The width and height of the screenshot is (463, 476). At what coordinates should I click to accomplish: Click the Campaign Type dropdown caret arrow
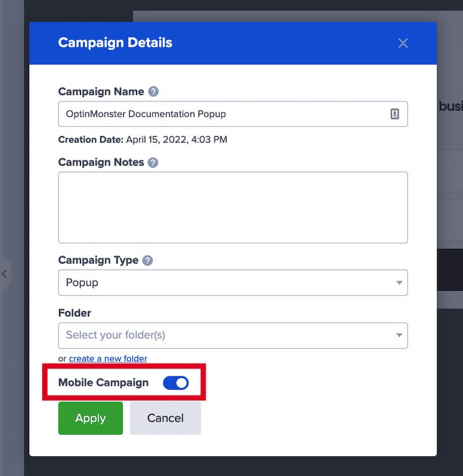tap(399, 283)
